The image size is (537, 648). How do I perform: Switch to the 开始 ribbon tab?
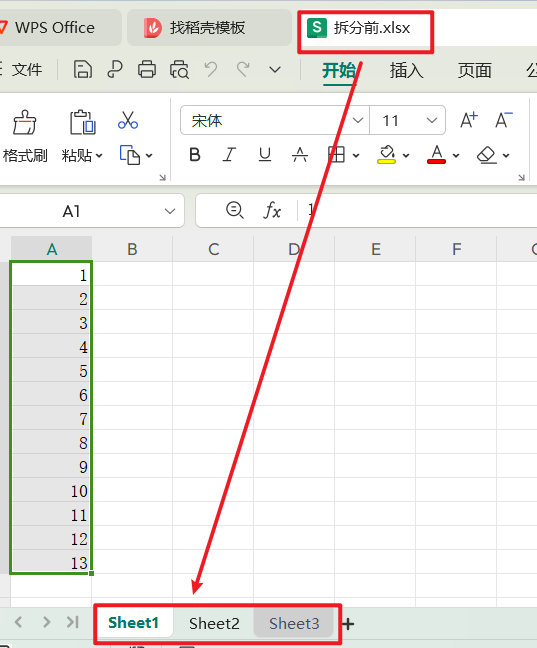pyautogui.click(x=339, y=70)
